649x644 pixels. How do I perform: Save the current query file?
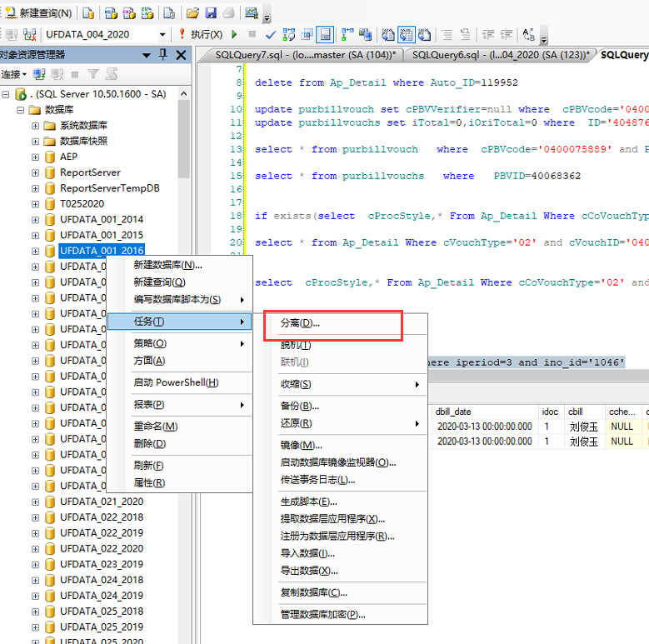(x=211, y=13)
